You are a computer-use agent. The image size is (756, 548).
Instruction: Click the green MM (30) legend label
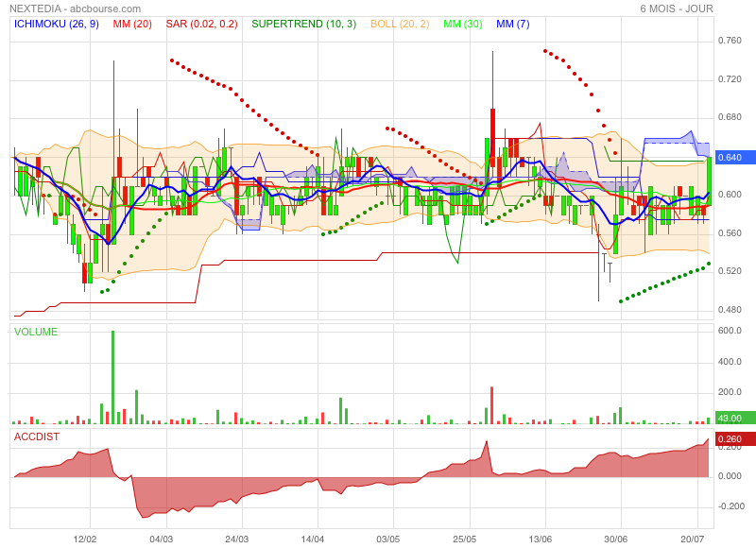(463, 25)
